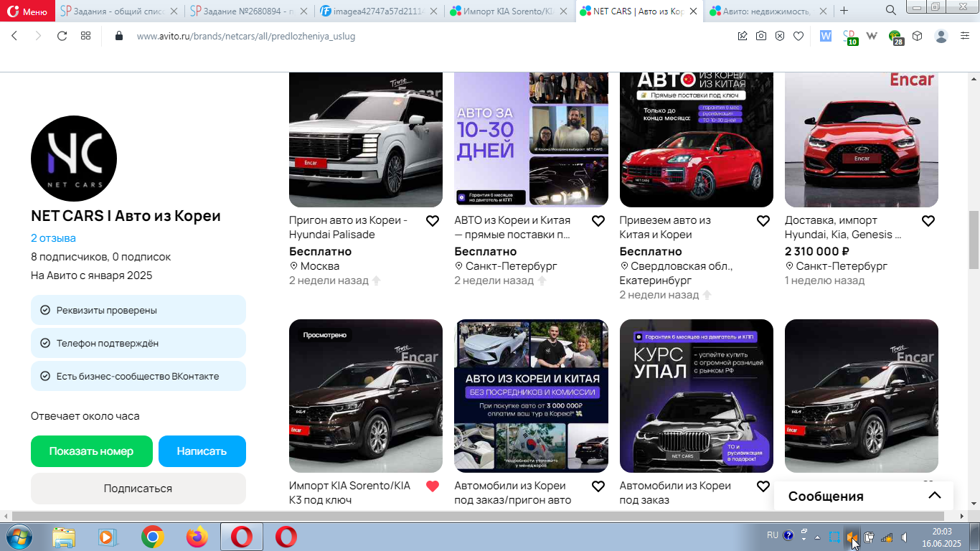
Task: Launch Firefox from the taskbar
Action: [x=197, y=536]
